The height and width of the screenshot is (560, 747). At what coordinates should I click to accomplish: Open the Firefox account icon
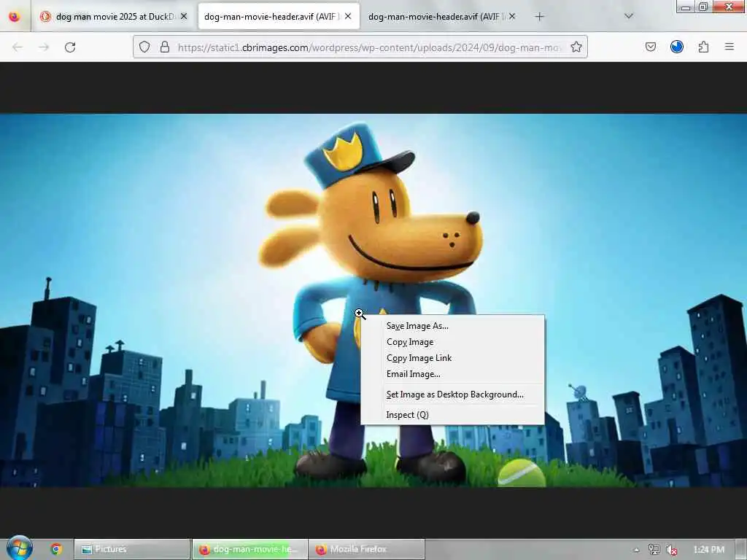point(677,47)
